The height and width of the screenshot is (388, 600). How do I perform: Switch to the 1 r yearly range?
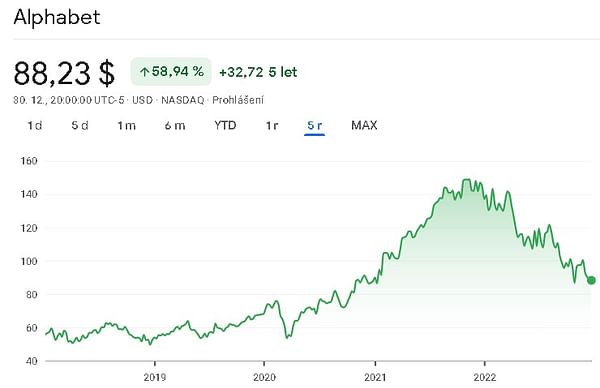(x=272, y=126)
